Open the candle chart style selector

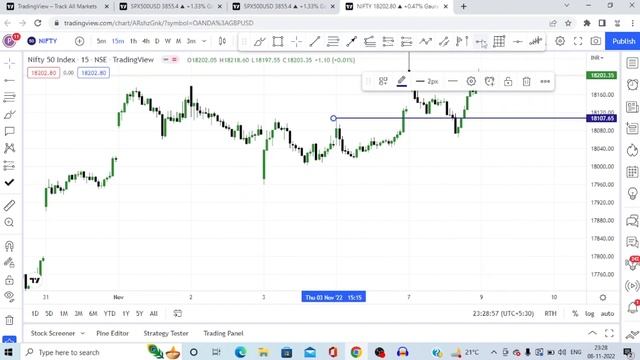(222, 41)
